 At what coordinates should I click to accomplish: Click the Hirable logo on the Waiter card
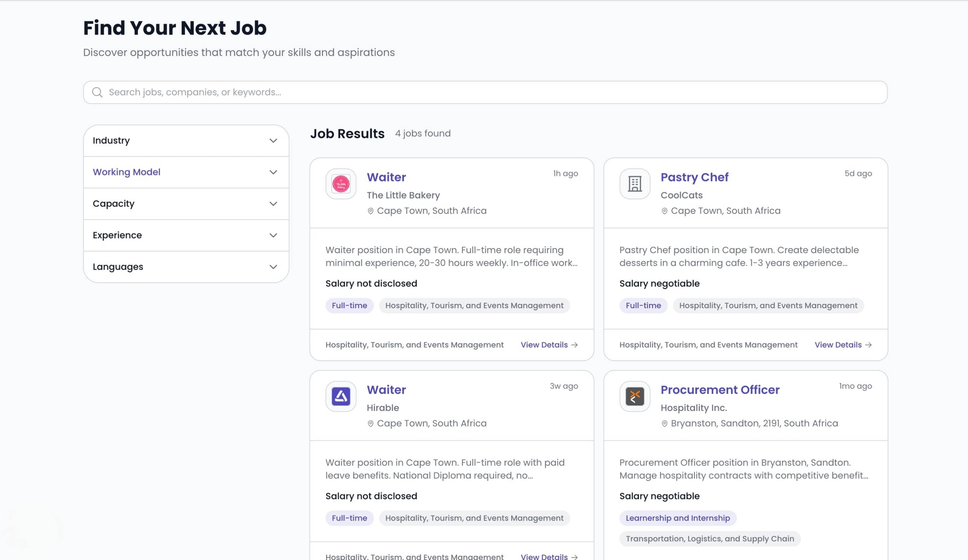(x=340, y=396)
